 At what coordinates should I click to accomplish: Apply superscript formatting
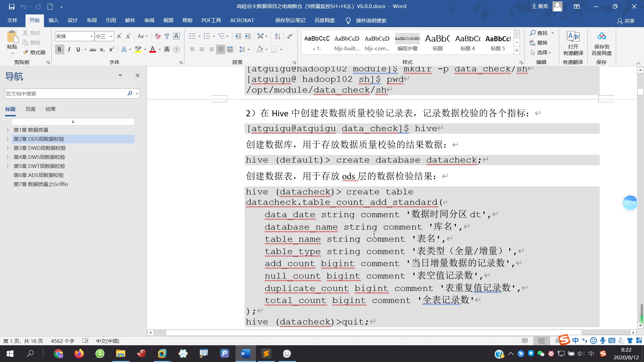112,50
